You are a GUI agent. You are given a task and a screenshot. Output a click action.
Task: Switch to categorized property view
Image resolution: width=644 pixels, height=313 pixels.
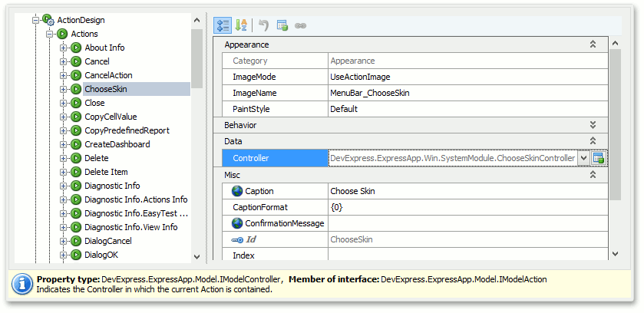point(223,25)
